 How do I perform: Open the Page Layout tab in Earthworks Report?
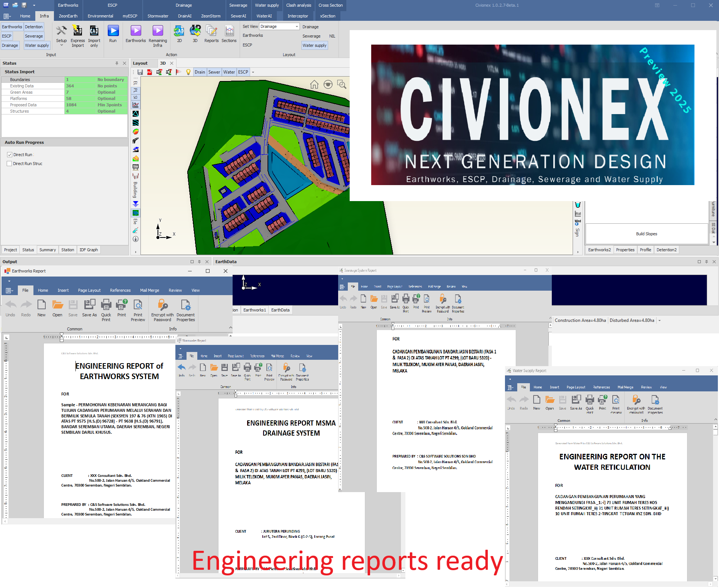coord(89,290)
